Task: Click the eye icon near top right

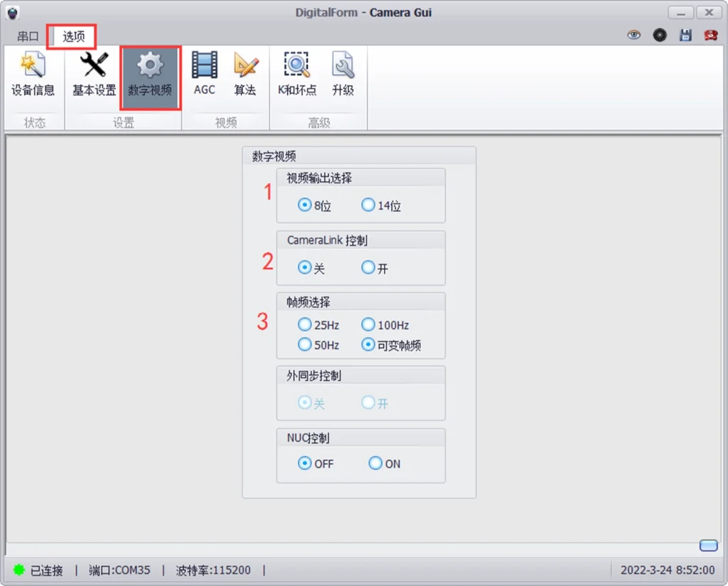Action: click(633, 34)
